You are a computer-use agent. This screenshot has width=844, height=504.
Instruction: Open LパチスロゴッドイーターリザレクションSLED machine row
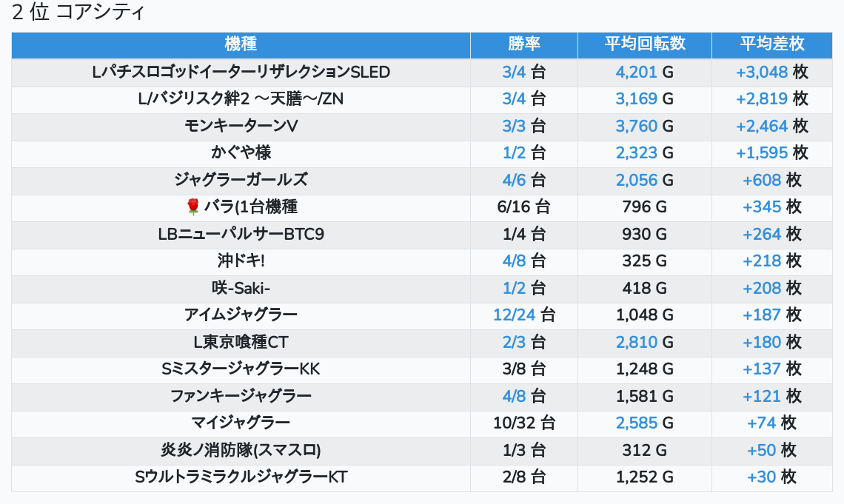[241, 72]
